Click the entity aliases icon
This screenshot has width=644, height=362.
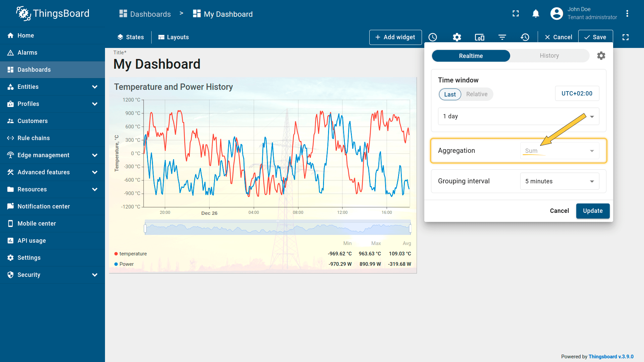click(479, 37)
